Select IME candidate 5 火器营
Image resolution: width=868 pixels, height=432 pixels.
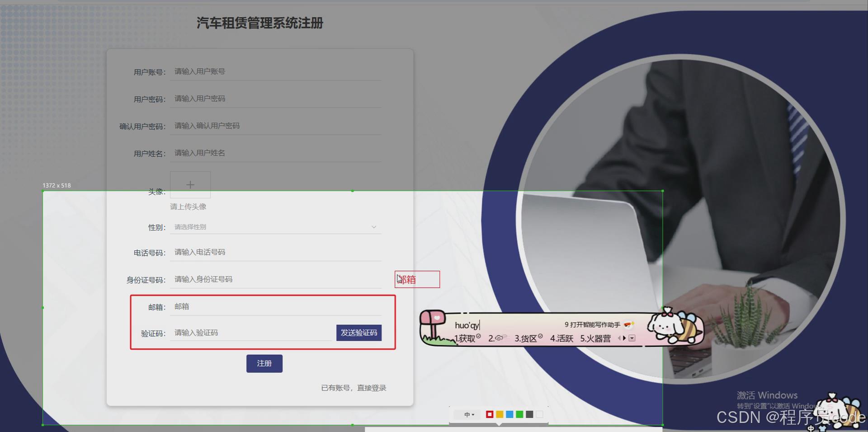pyautogui.click(x=595, y=338)
